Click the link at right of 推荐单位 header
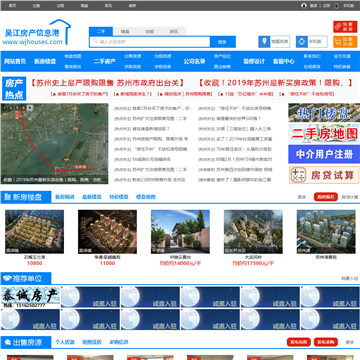This screenshot has width=360, height=360. click(x=350, y=278)
